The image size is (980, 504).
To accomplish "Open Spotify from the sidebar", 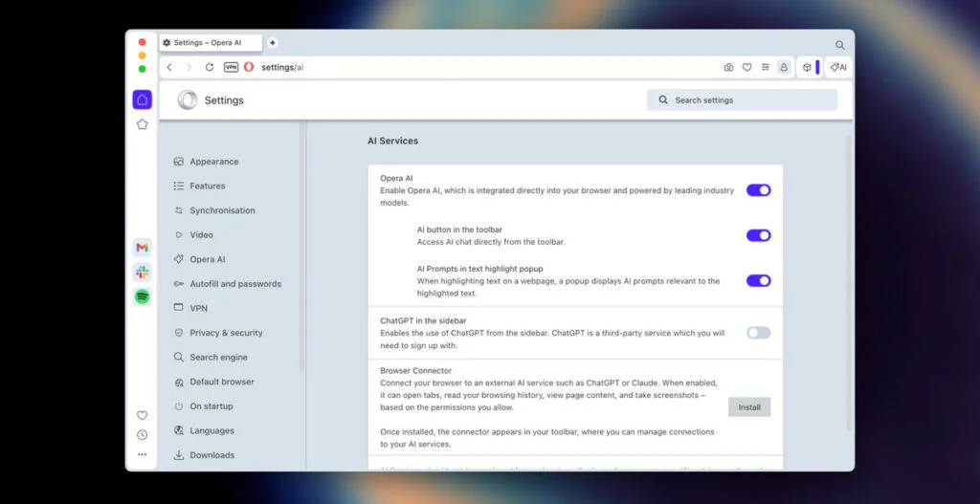I will [143, 296].
